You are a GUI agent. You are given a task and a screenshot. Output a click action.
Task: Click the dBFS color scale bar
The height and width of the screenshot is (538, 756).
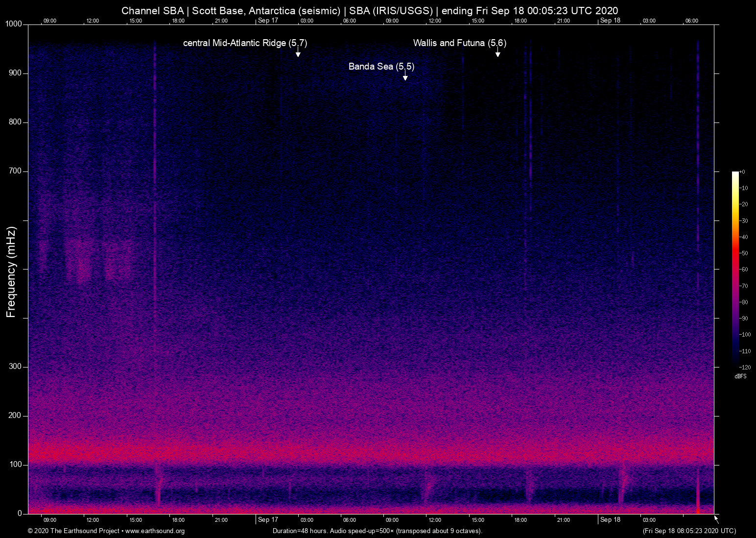(735, 269)
